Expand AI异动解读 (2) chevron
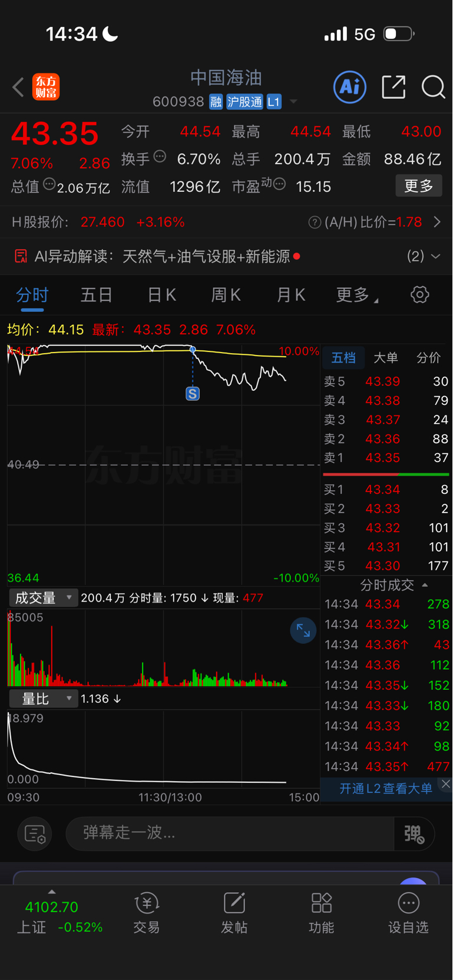 (435, 257)
